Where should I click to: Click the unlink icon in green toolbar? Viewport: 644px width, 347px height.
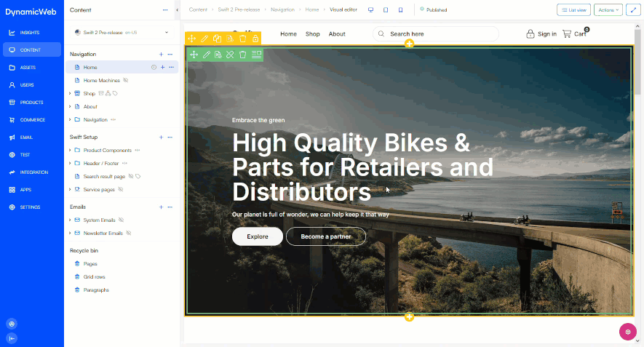click(230, 55)
